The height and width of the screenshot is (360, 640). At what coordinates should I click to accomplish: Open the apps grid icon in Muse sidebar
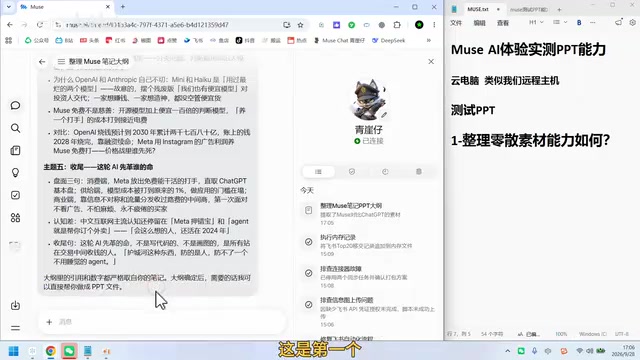pyautogui.click(x=16, y=218)
